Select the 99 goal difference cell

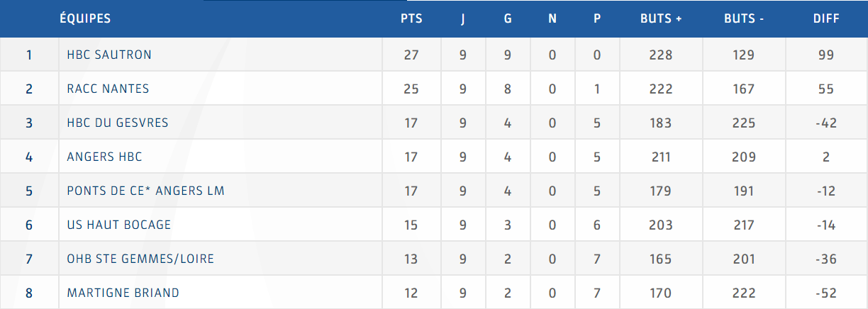[826, 55]
